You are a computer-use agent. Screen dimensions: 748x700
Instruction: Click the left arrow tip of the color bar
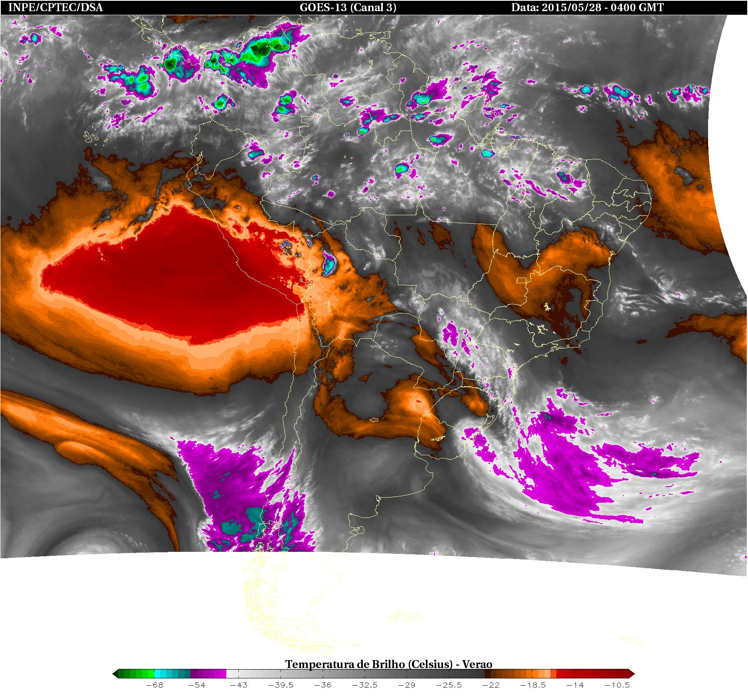click(x=115, y=674)
